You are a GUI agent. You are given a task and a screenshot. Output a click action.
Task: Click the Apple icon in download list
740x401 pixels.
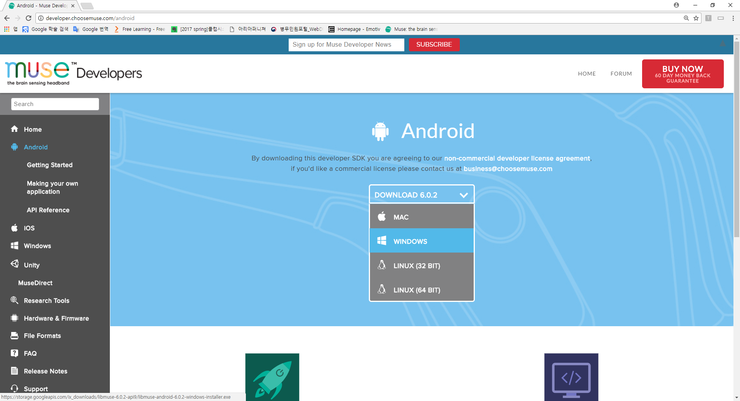click(x=381, y=217)
